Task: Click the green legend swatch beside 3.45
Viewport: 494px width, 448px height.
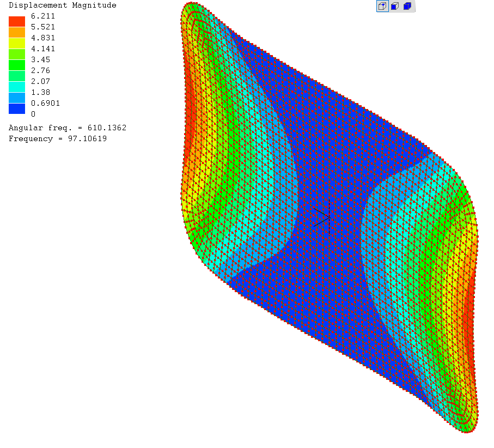Action: [x=17, y=65]
